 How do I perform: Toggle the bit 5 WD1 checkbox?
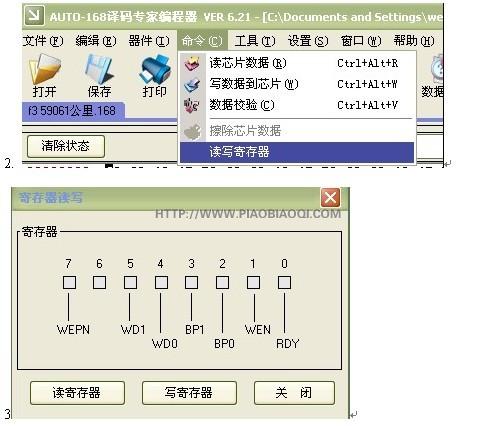130,282
